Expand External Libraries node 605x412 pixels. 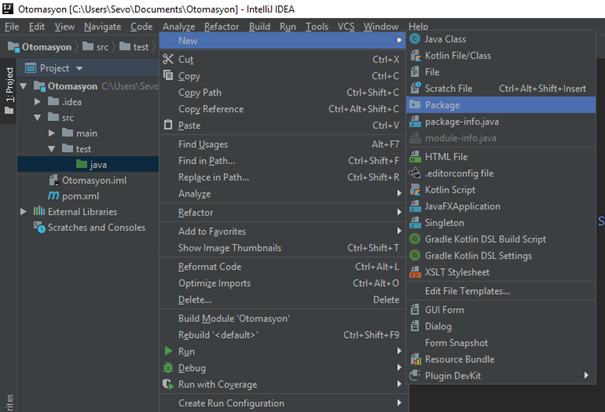(x=23, y=211)
